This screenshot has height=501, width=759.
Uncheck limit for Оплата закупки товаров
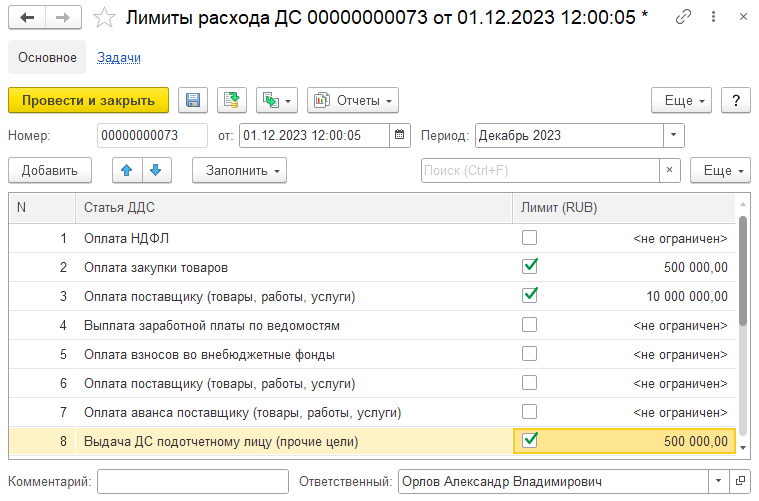coord(530,267)
